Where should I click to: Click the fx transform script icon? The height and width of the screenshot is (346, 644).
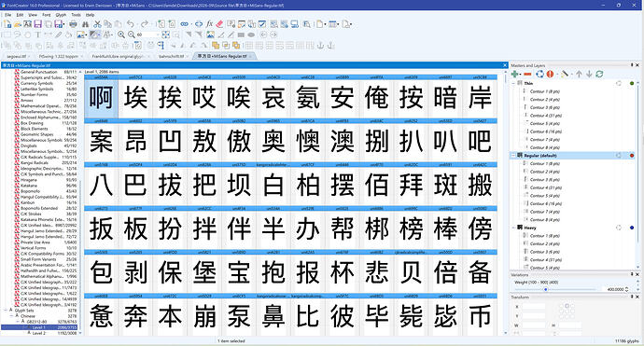click(x=209, y=24)
